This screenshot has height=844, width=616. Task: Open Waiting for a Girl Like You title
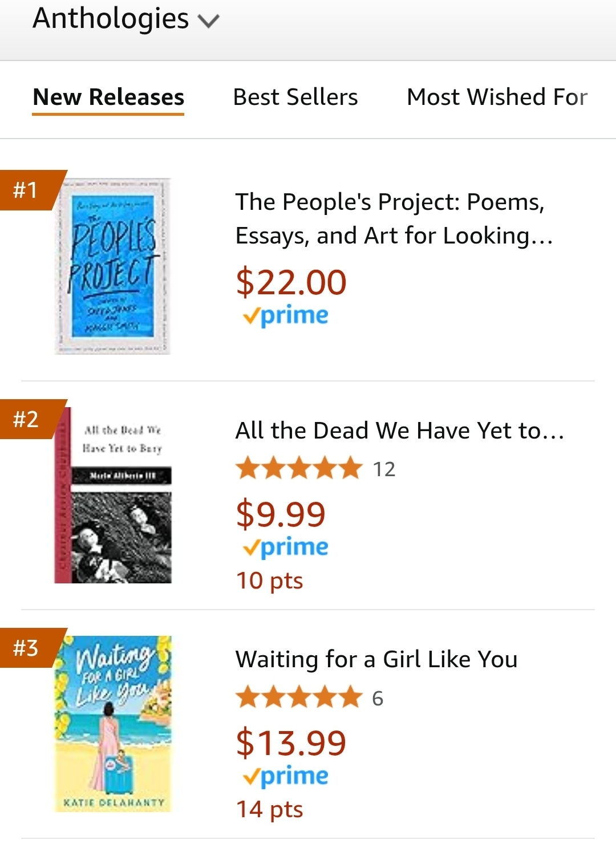point(376,660)
